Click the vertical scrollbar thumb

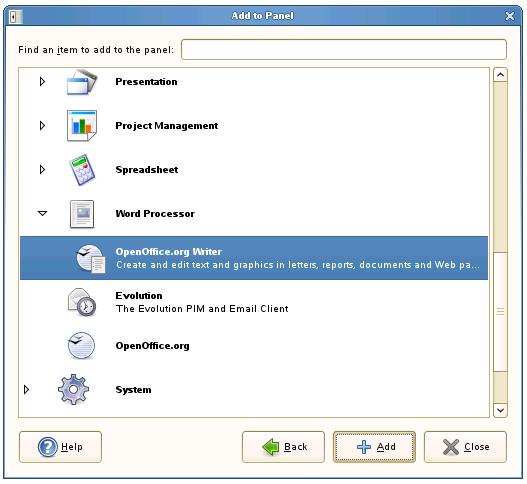click(x=500, y=312)
